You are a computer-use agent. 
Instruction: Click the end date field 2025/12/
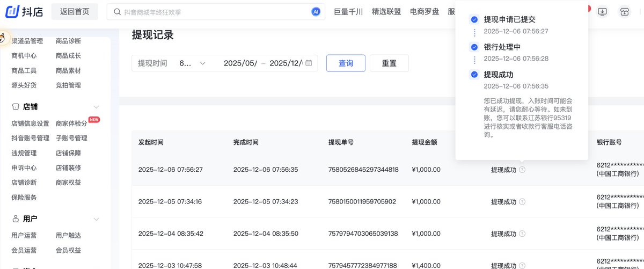286,63
